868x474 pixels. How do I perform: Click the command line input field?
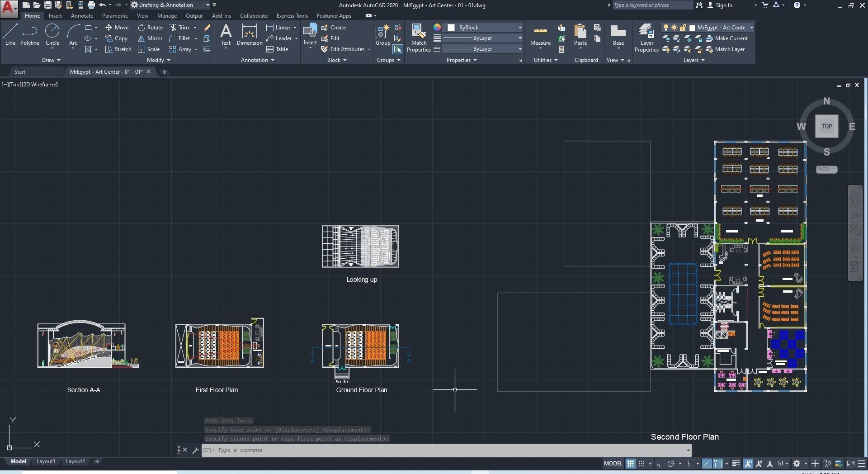(447, 450)
